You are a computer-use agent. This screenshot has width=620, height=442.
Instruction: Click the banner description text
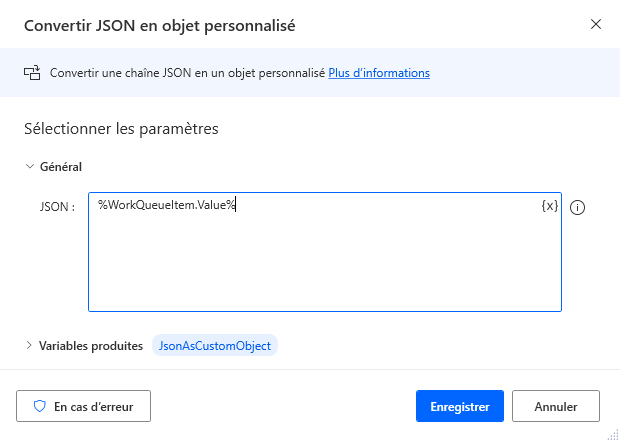(187, 73)
